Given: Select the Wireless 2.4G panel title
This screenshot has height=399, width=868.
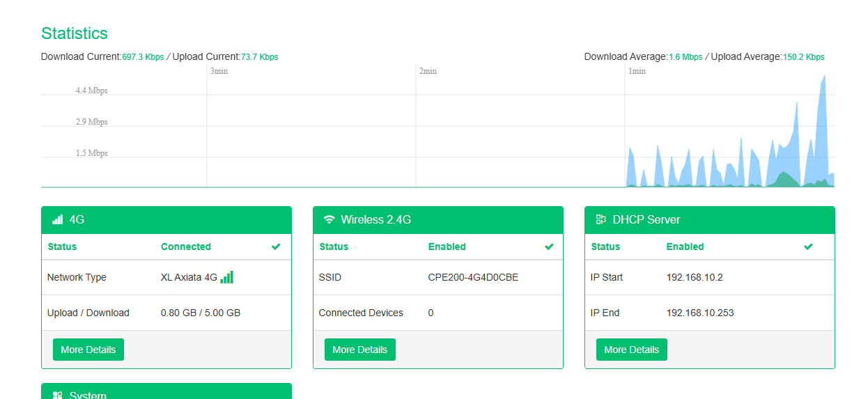Looking at the screenshot, I should pos(375,219).
